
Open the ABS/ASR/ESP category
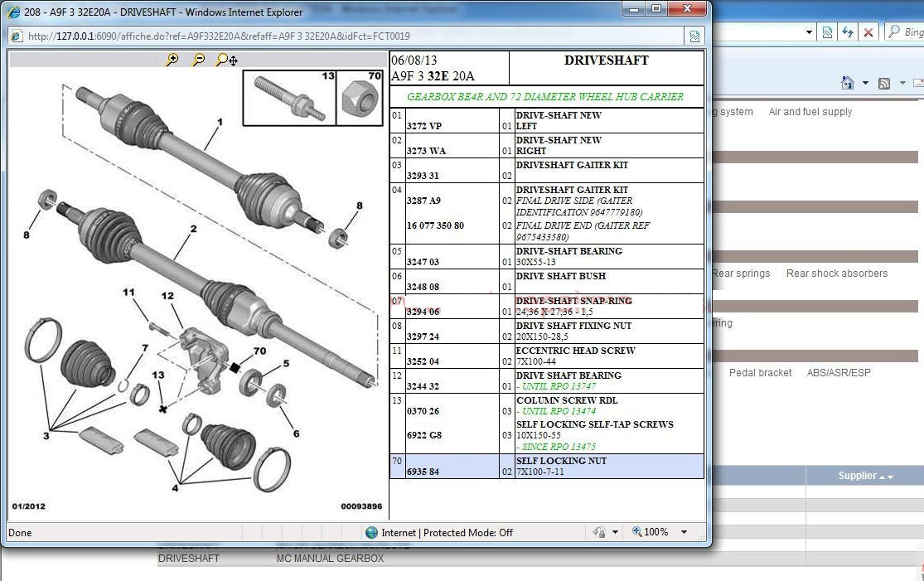coord(839,373)
